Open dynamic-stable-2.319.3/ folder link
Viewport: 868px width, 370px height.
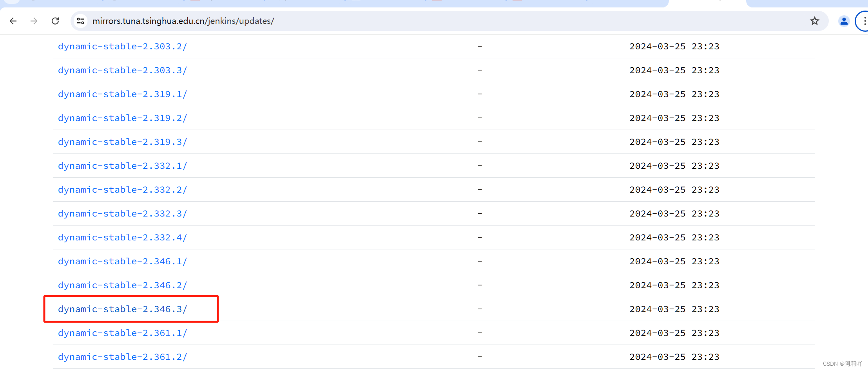coord(123,142)
